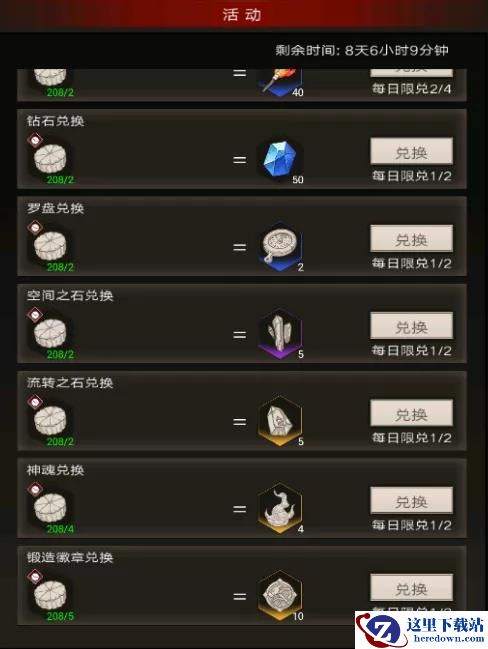Image resolution: width=488 pixels, height=649 pixels.
Task: Select the flow stone reward icon
Action: 281,421
